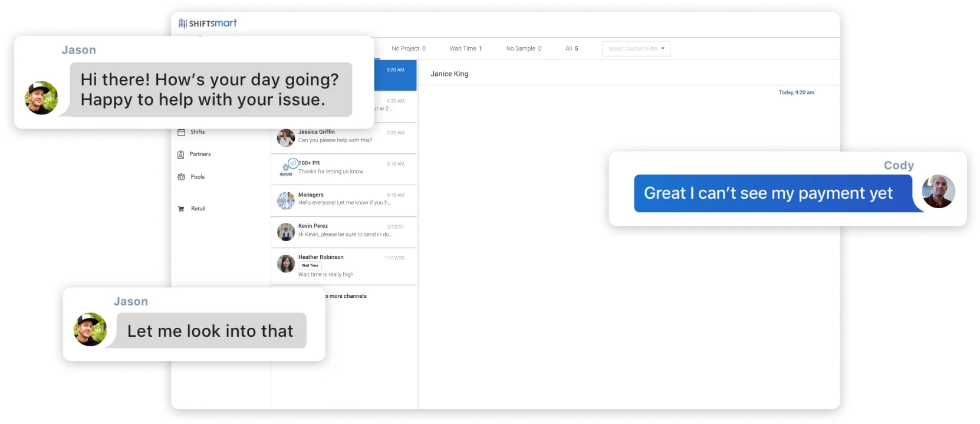Click the 'more channels' link

[x=346, y=296]
